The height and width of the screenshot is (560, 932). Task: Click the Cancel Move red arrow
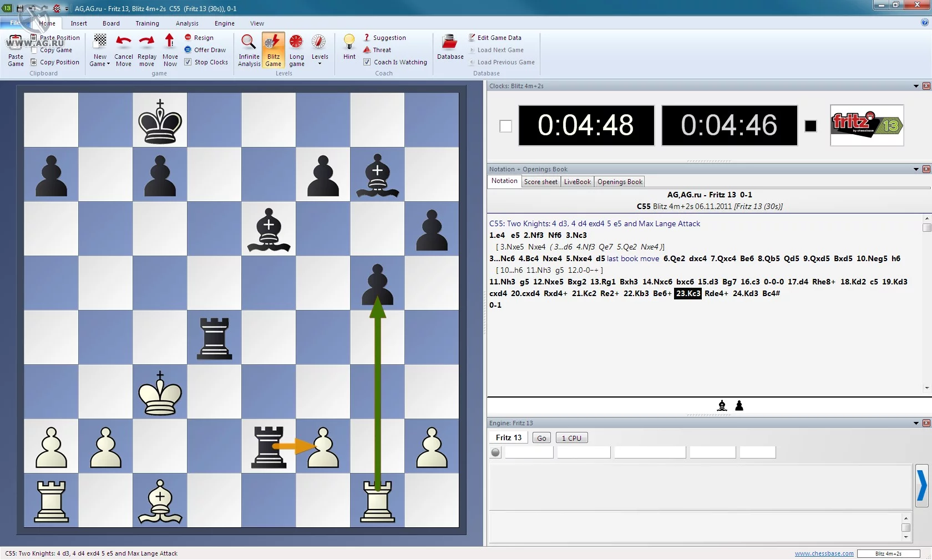[124, 42]
